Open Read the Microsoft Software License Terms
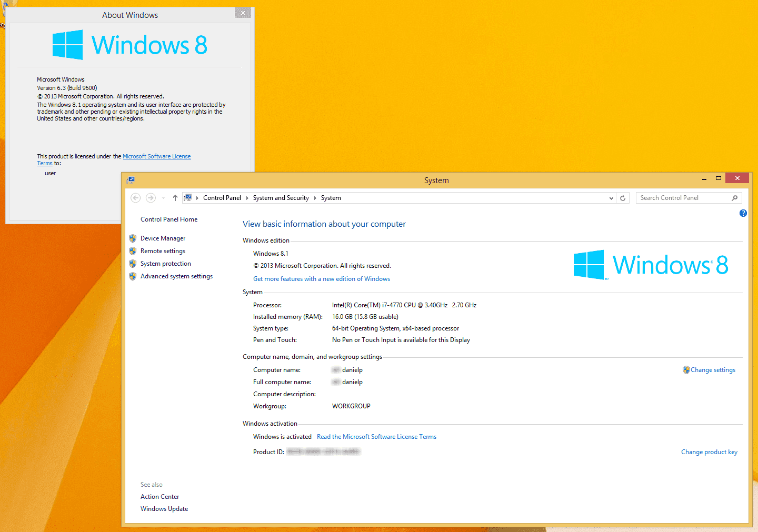 coord(376,437)
